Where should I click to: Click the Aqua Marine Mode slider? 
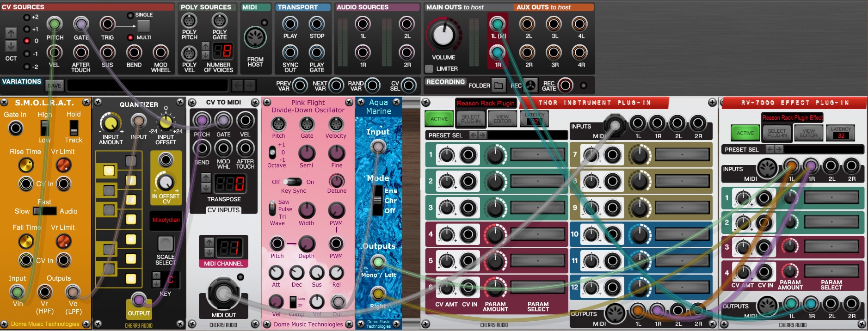click(378, 200)
